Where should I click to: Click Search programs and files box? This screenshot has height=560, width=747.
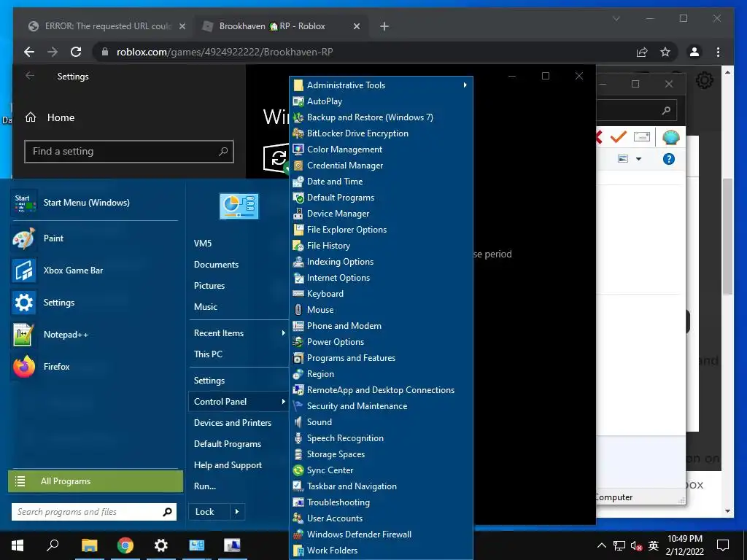point(94,512)
